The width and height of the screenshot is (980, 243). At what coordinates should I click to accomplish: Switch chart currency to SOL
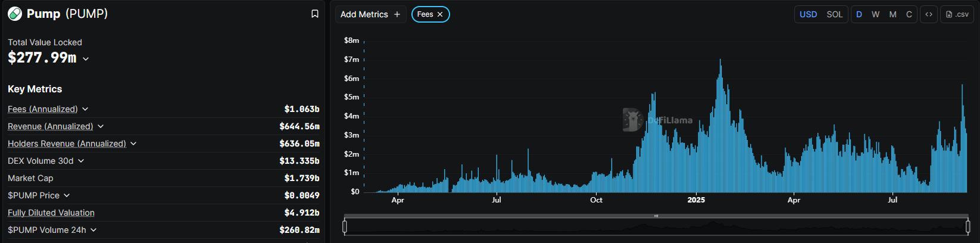coord(834,14)
